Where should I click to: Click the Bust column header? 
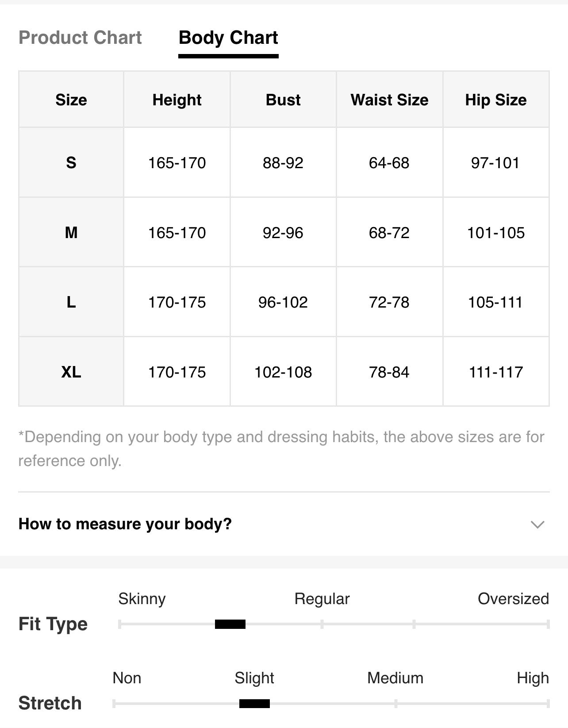283,100
